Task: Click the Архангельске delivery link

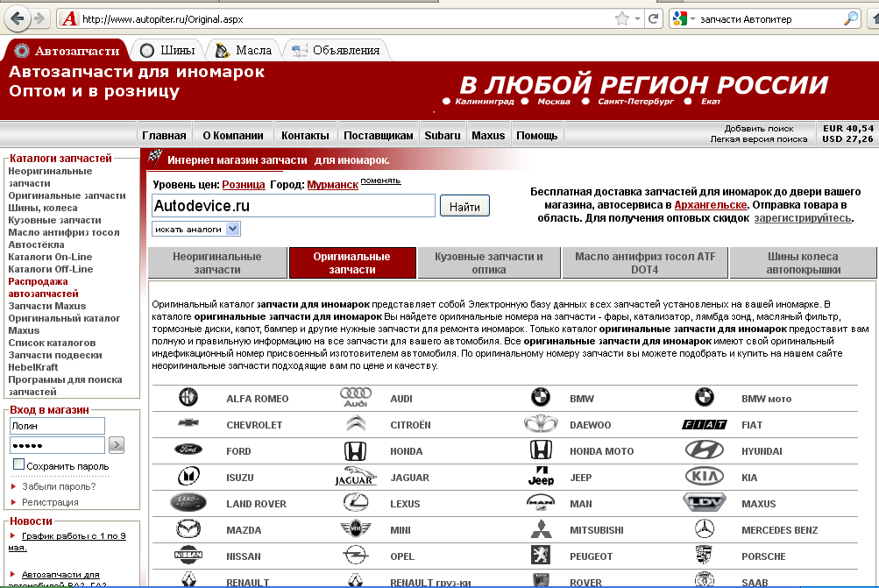Action: [710, 205]
